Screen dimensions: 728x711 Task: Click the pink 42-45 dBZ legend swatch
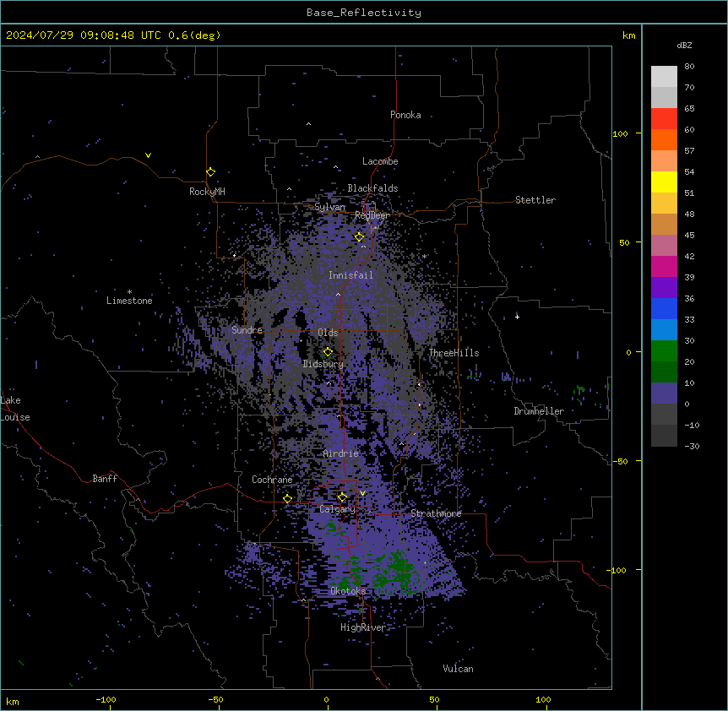[664, 246]
